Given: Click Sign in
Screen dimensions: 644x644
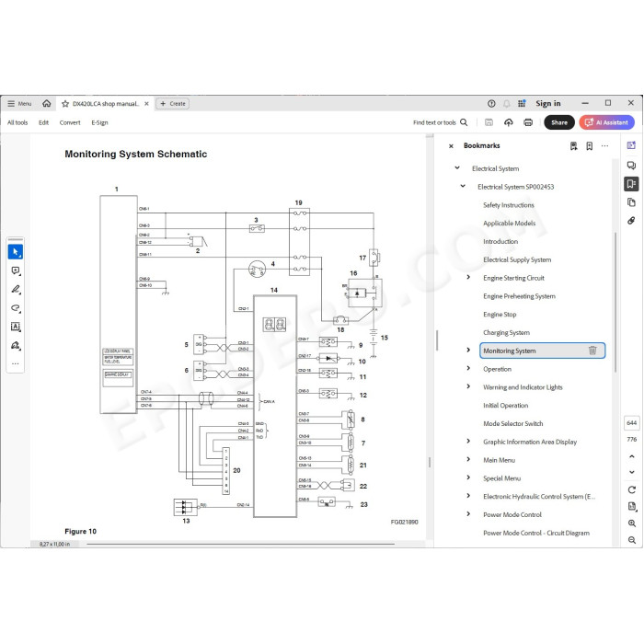Looking at the screenshot, I should coord(548,103).
